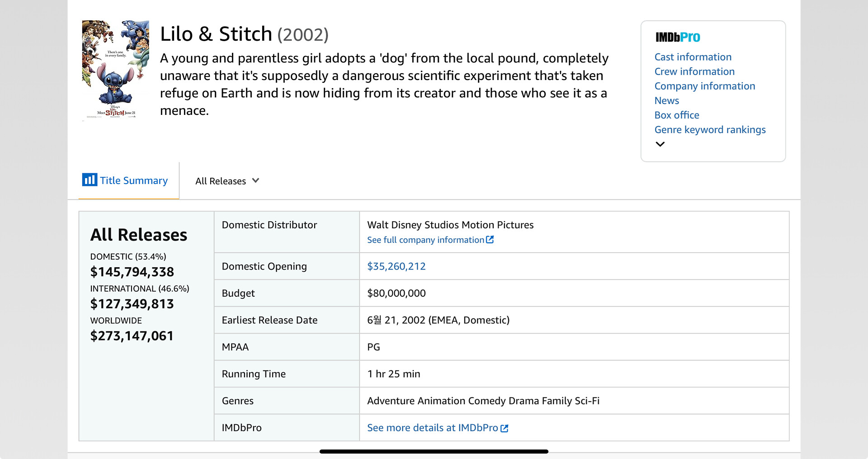Click See more details at IMDbPro

click(x=432, y=428)
